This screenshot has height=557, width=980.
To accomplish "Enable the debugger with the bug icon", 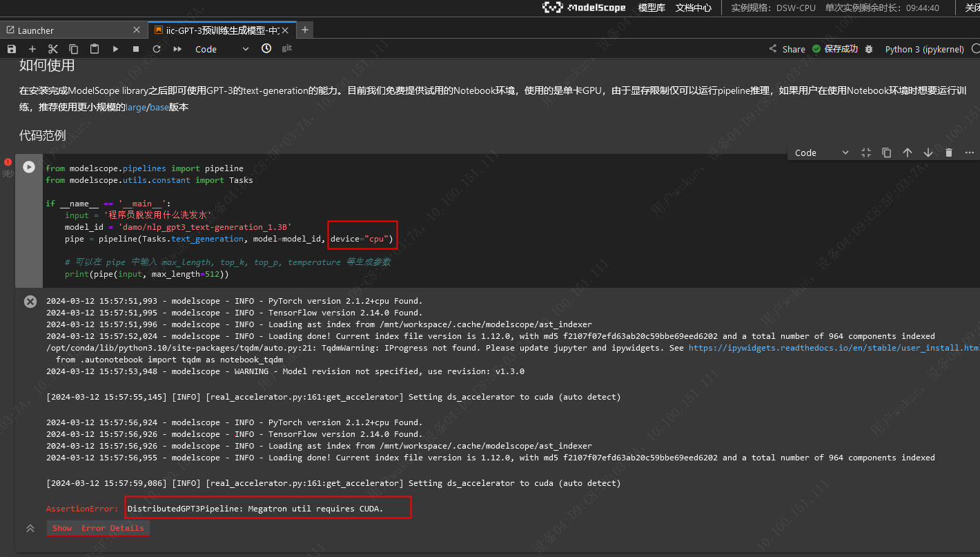I will coord(869,49).
